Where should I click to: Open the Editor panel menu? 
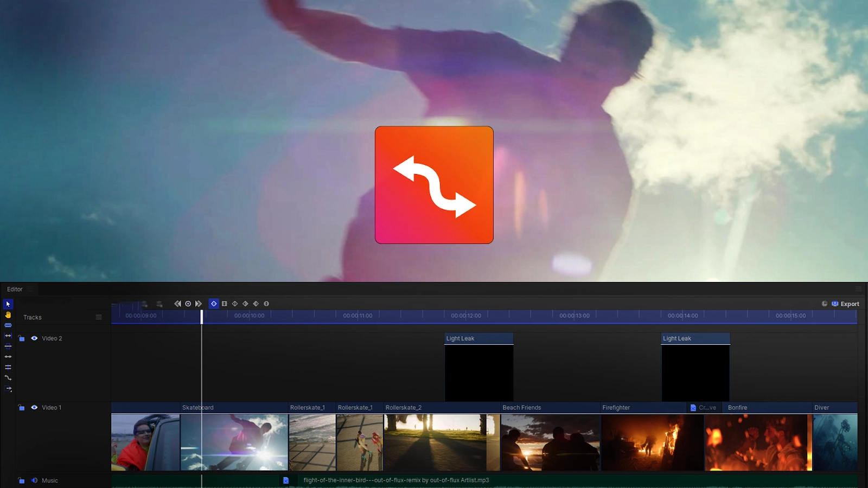click(x=30, y=289)
